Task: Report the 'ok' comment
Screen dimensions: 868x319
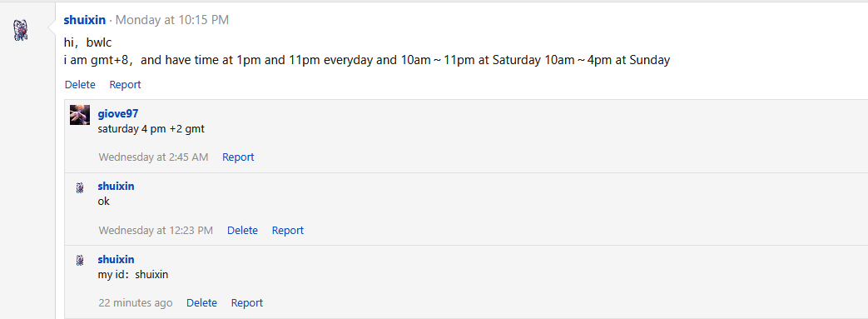Action: coord(288,231)
